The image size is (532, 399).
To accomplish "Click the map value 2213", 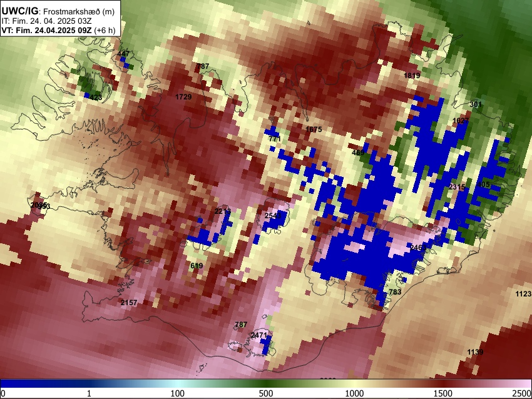I will click(223, 211).
